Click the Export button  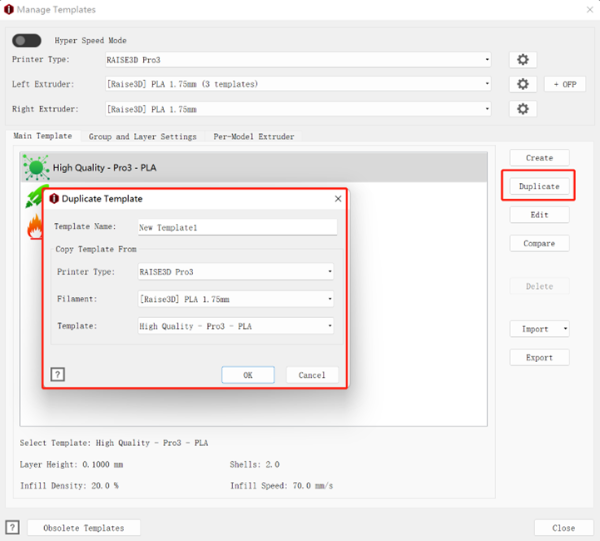pyautogui.click(x=539, y=357)
